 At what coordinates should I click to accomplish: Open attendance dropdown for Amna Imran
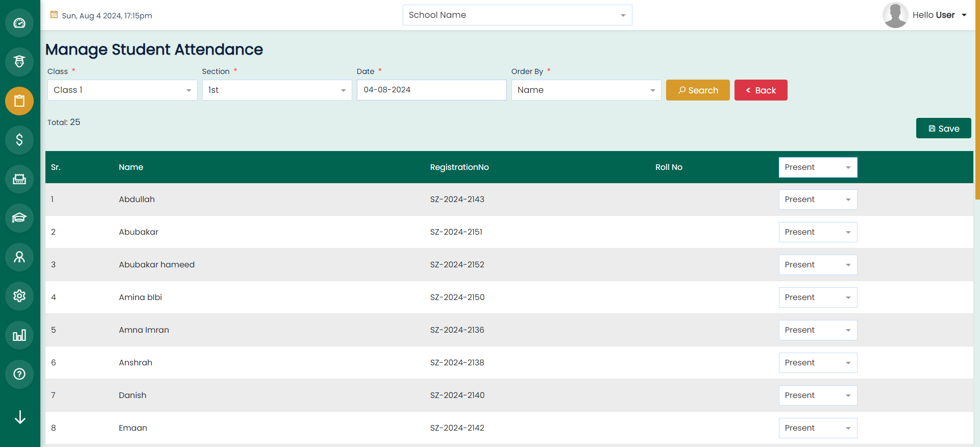[x=818, y=330]
